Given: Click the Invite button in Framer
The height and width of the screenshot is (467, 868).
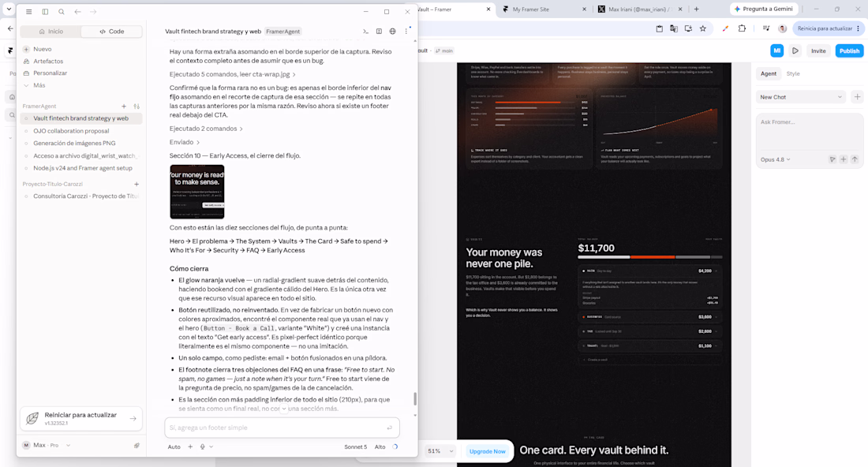Looking at the screenshot, I should (818, 51).
